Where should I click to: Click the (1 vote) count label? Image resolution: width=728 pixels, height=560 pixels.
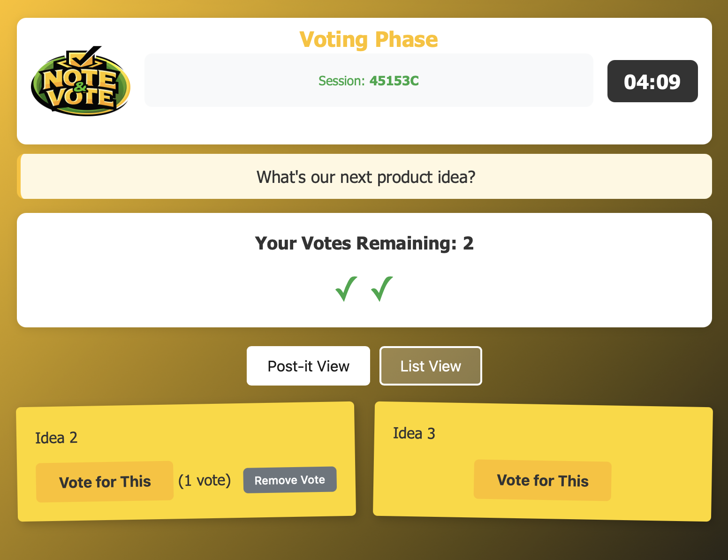click(204, 480)
